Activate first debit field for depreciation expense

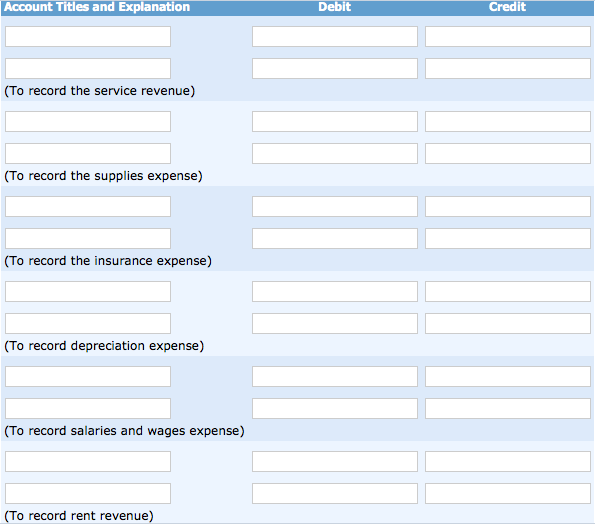[x=335, y=291]
